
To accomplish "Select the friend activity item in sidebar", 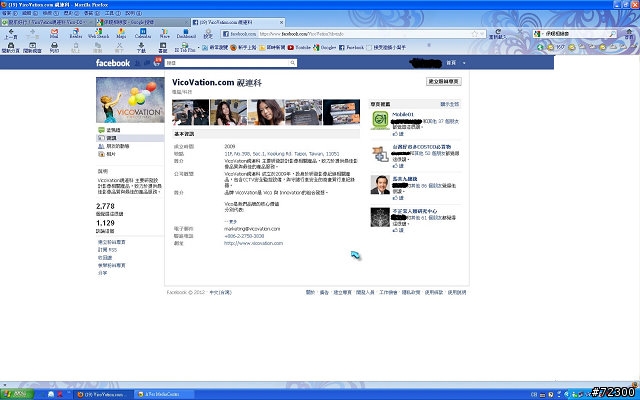I will coord(130,146).
